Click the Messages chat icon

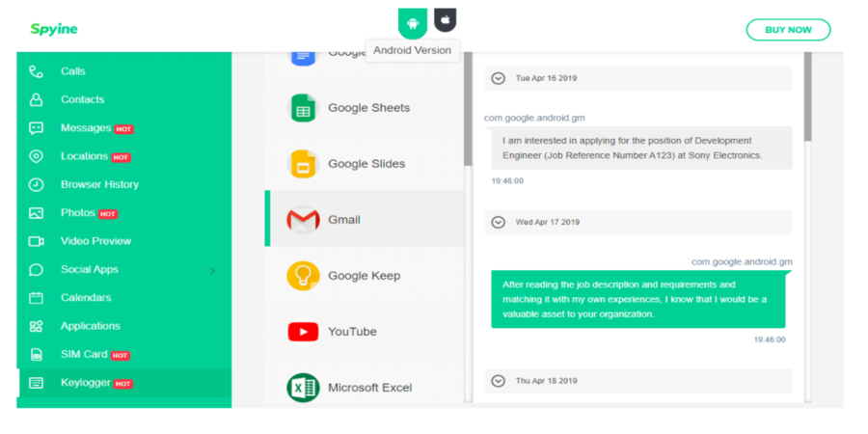coord(36,128)
